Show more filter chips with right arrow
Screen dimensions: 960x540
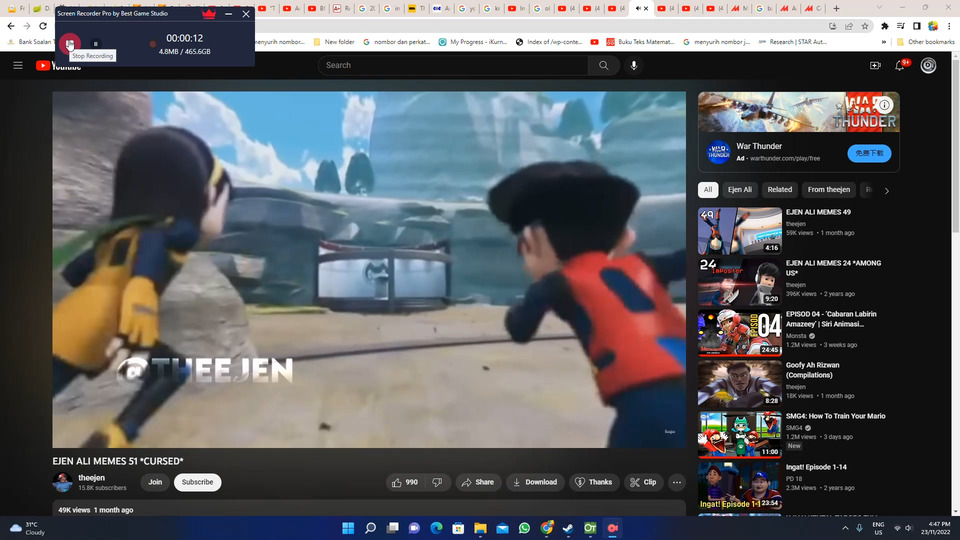pos(887,190)
